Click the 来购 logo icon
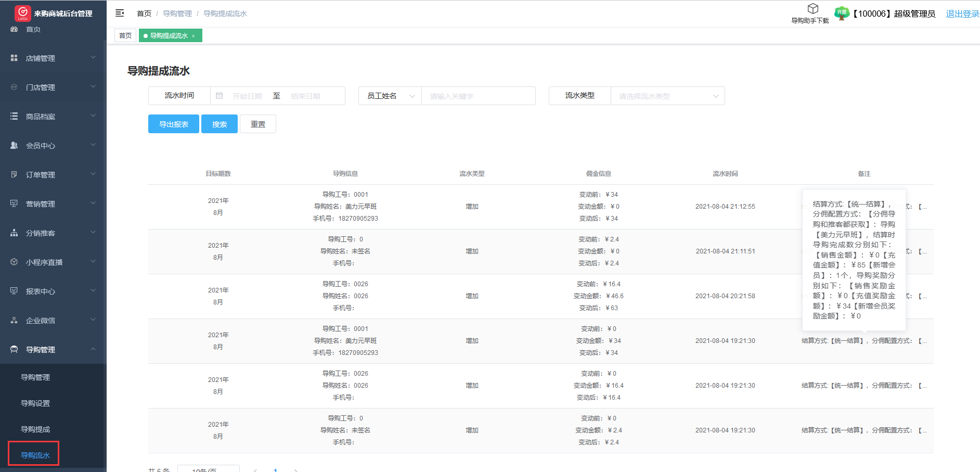The width and height of the screenshot is (980, 472). point(22,13)
